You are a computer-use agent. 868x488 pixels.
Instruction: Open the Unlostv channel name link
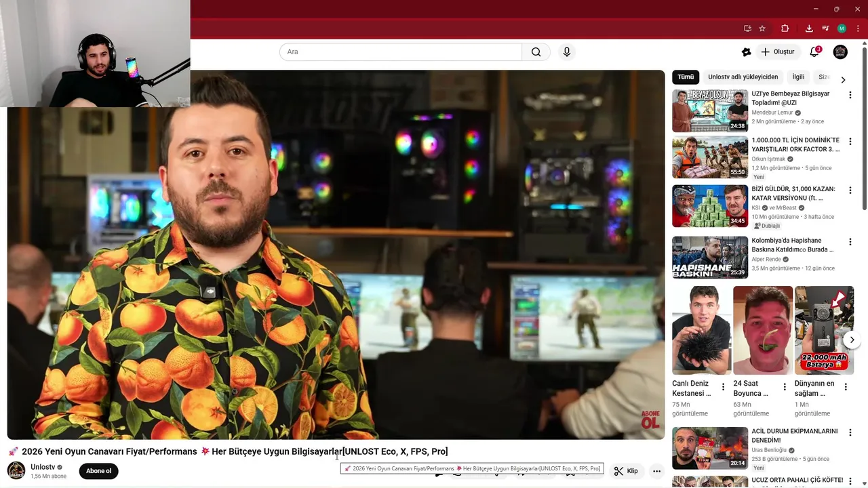[x=43, y=467]
